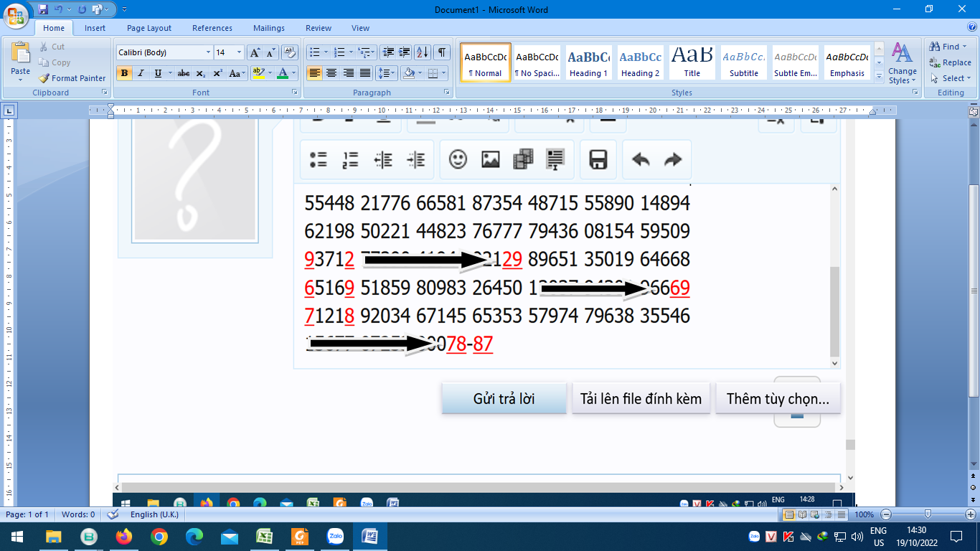
Task: Apply the Heading 1 style
Action: tap(588, 62)
